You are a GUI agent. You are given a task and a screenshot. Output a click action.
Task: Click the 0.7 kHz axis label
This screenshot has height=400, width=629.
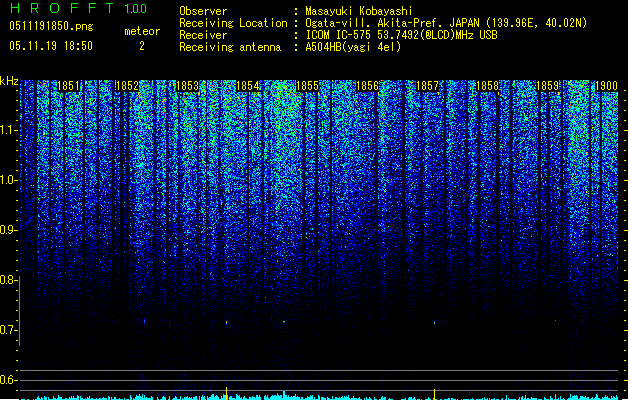click(x=8, y=330)
